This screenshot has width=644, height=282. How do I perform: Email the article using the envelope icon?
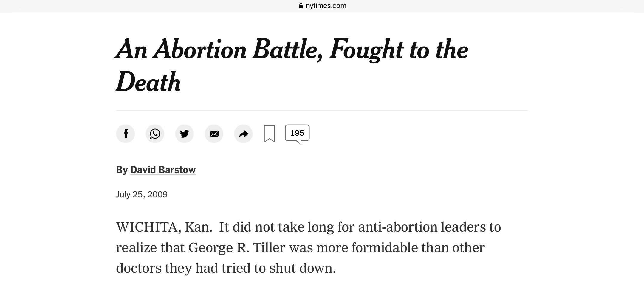214,134
